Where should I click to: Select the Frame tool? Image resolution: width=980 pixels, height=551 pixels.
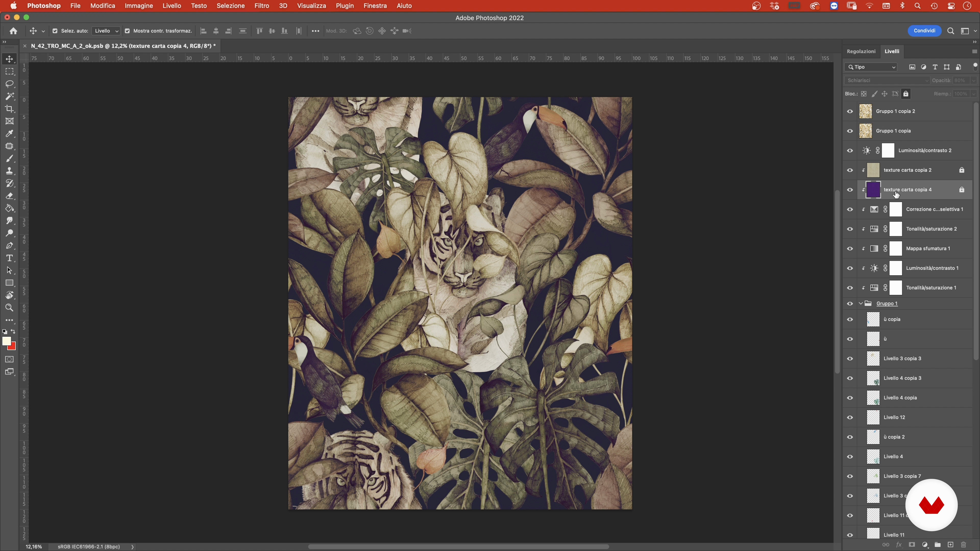9,121
